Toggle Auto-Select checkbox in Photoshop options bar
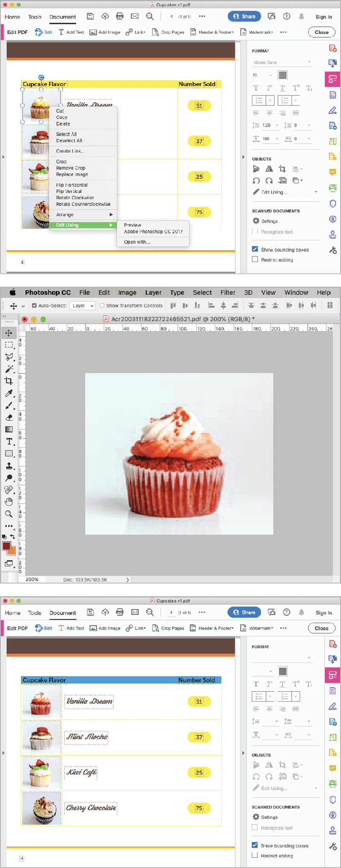The image size is (341, 868). pyautogui.click(x=34, y=305)
